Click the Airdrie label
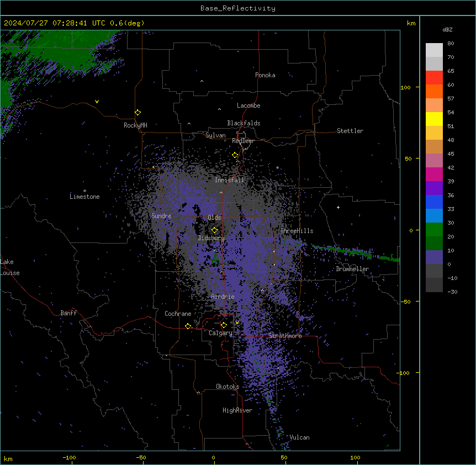Screen dimensions: 476x465 click(x=223, y=297)
